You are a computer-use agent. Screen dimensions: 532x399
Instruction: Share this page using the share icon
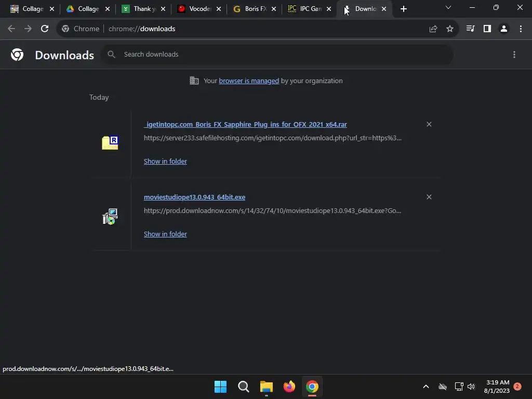tap(433, 29)
